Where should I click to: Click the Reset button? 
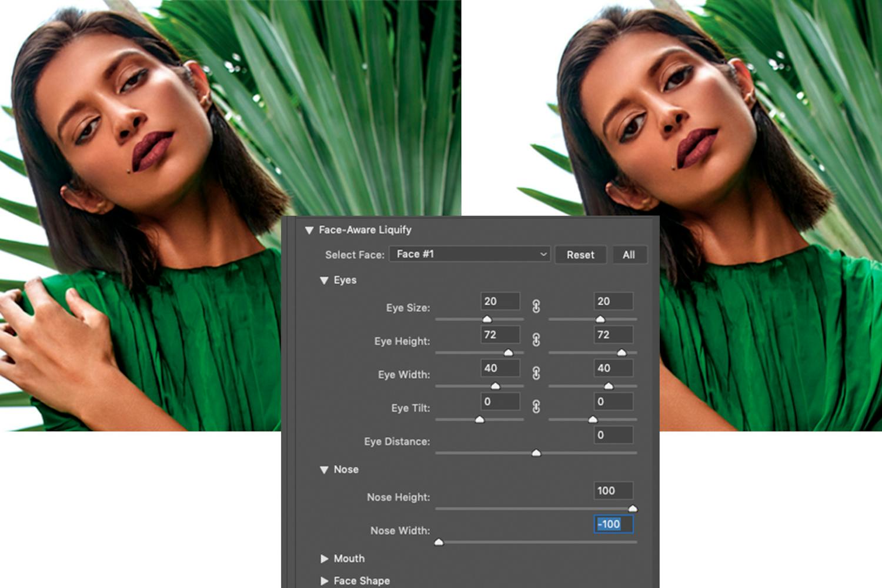tap(580, 255)
